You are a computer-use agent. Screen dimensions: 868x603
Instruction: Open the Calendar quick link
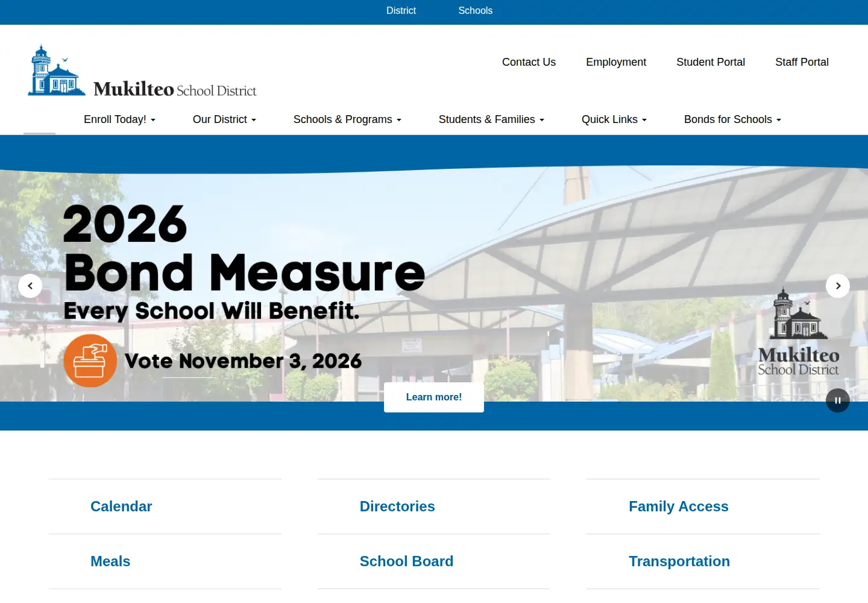point(121,507)
